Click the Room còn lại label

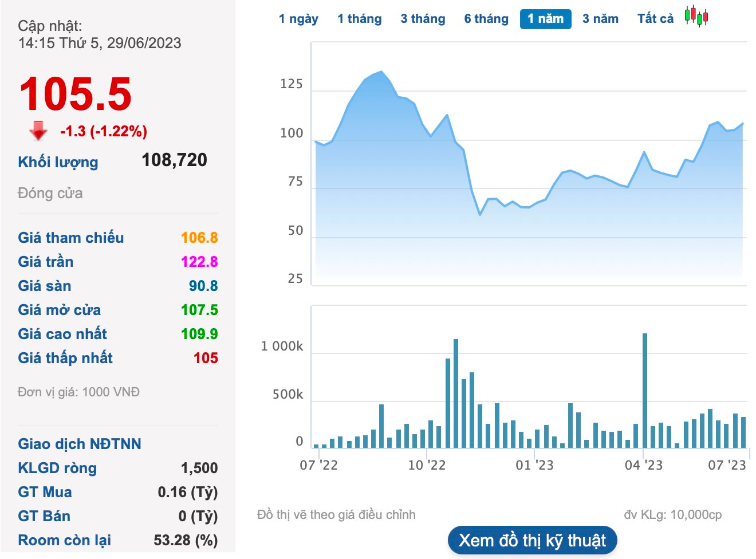click(x=64, y=540)
